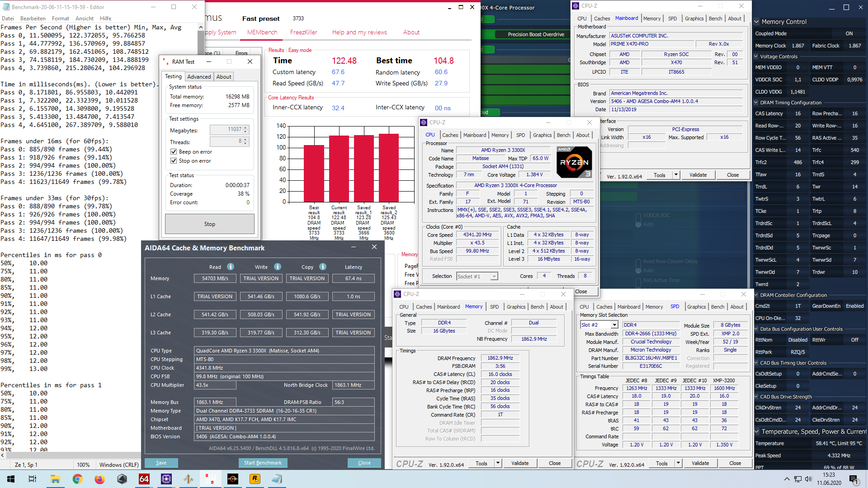The width and height of the screenshot is (868, 488).
Task: Launch Google Chrome from the taskbar
Action: point(77,479)
